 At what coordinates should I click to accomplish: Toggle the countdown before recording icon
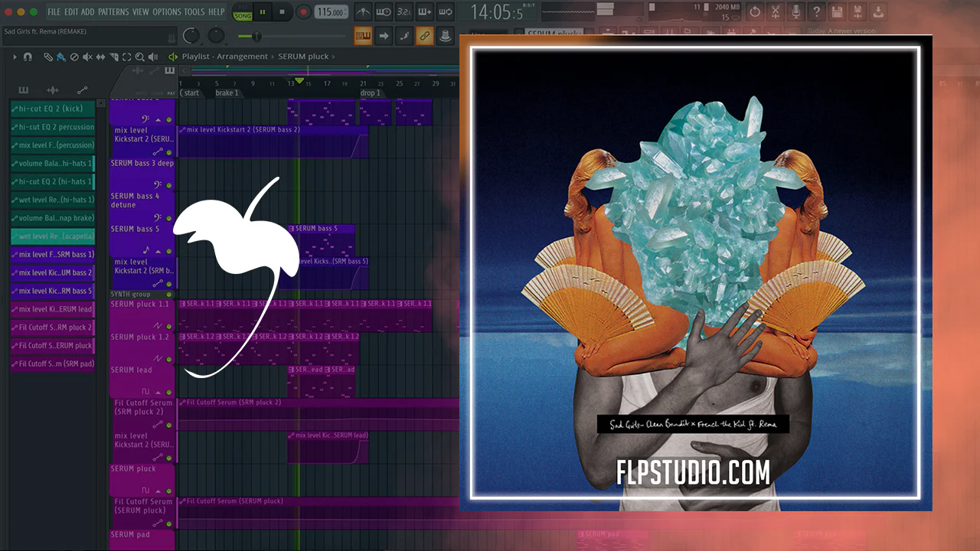click(x=403, y=11)
